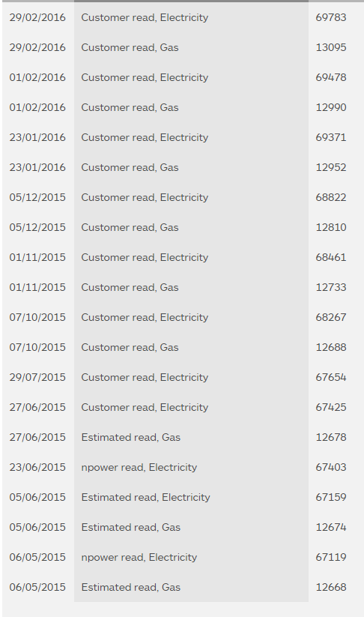Select the 29/02/2016 date in the Electricity row
The image size is (364, 617).
[37, 18]
